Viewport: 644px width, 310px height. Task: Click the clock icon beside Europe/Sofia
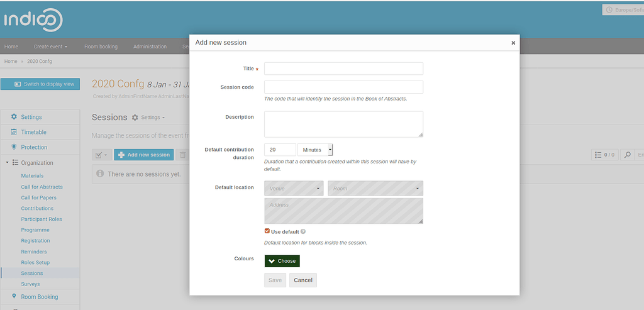pos(609,10)
